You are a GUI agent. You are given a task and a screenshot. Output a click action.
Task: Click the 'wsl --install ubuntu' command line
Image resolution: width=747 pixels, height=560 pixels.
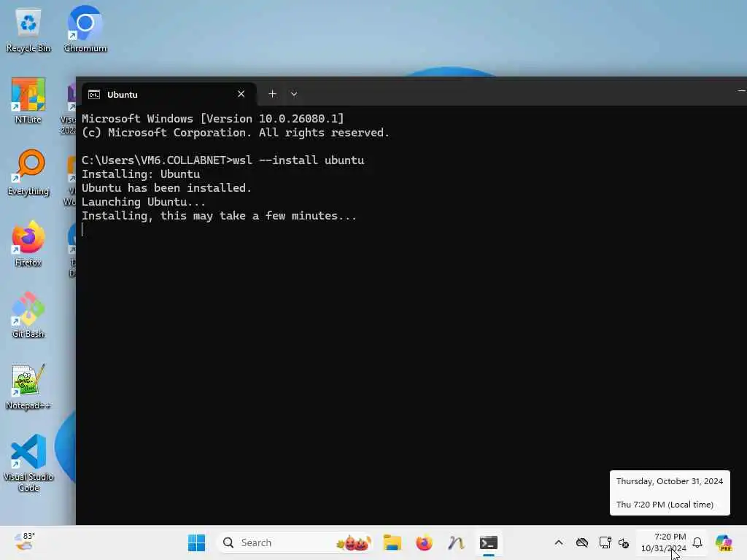(x=223, y=160)
